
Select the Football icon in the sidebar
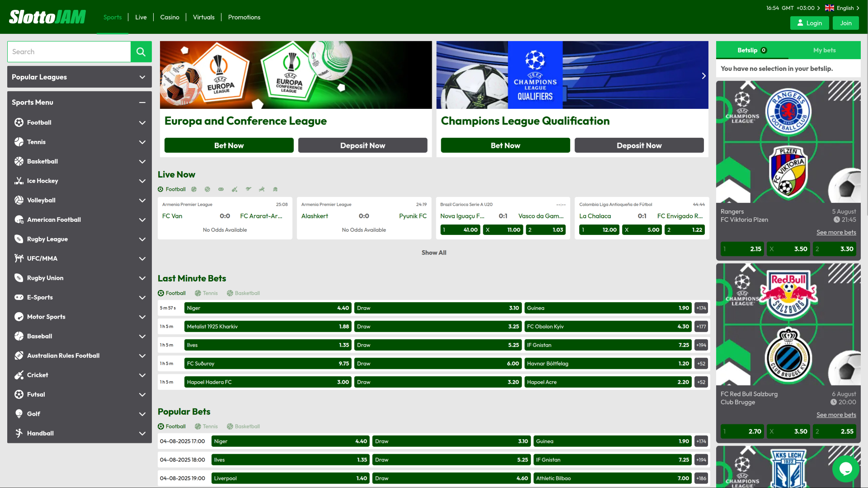19,122
